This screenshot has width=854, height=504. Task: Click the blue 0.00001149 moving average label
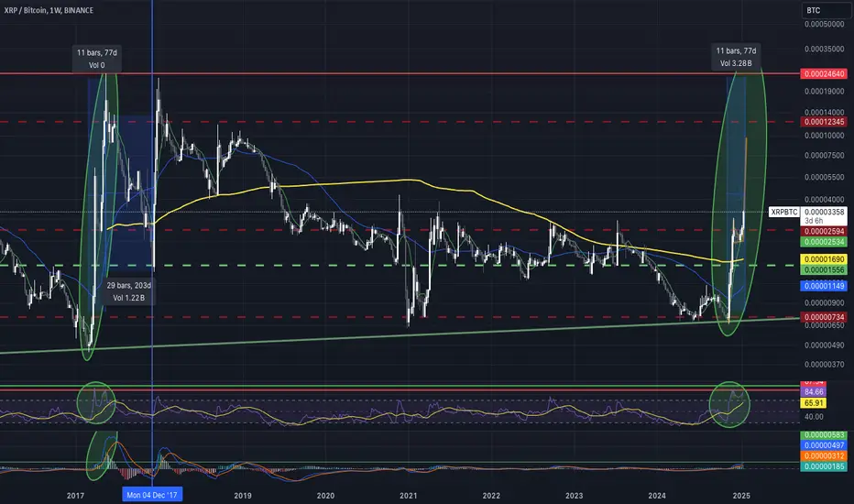pyautogui.click(x=824, y=286)
